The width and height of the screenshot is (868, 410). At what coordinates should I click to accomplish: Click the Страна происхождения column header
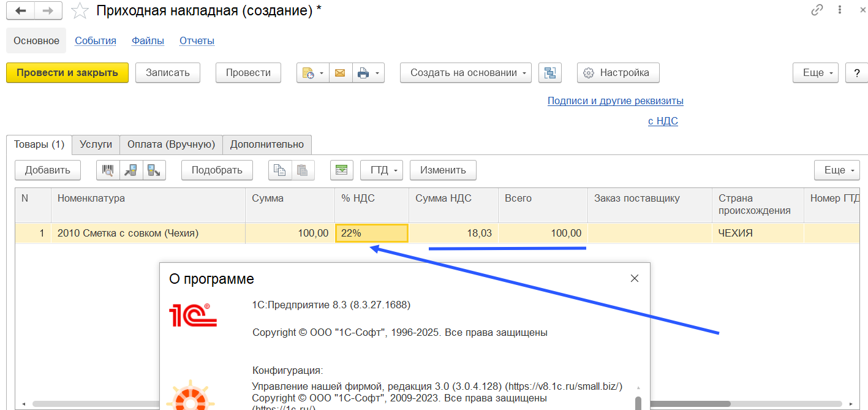coord(758,205)
